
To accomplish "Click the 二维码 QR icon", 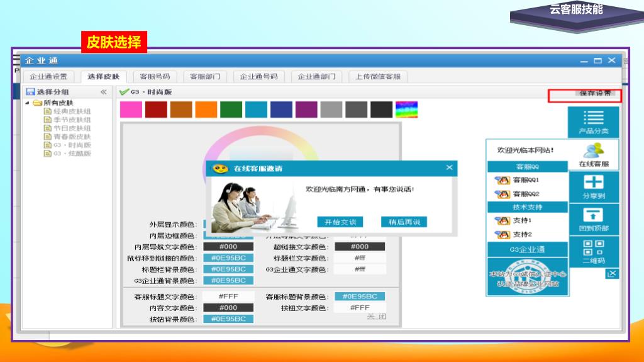I will click(594, 248).
